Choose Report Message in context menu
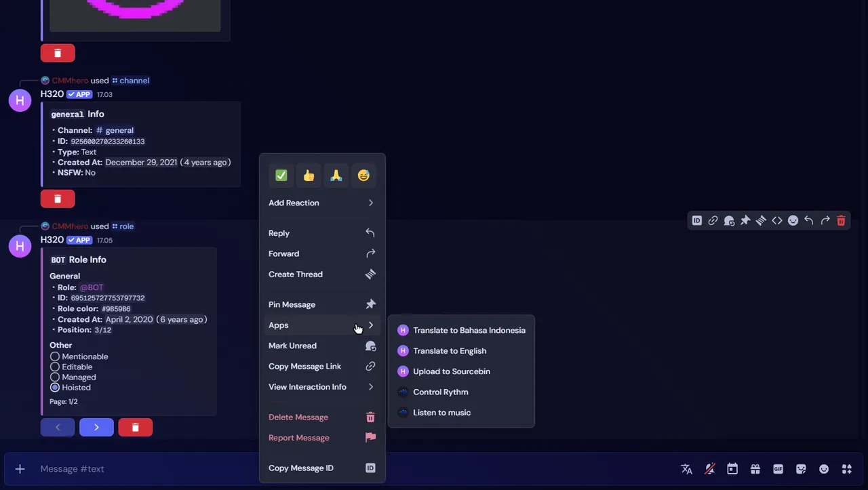The height and width of the screenshot is (490, 868). coord(322,438)
